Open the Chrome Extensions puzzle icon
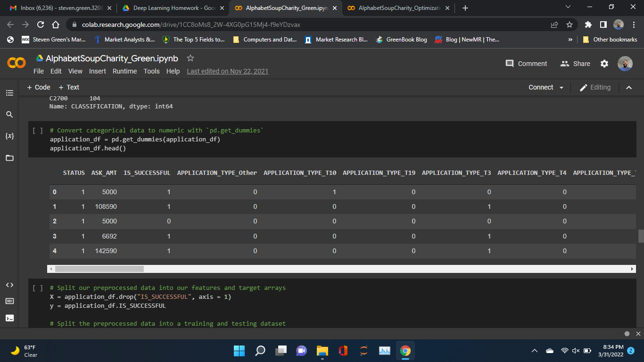This screenshot has width=644, height=362. 588,25
